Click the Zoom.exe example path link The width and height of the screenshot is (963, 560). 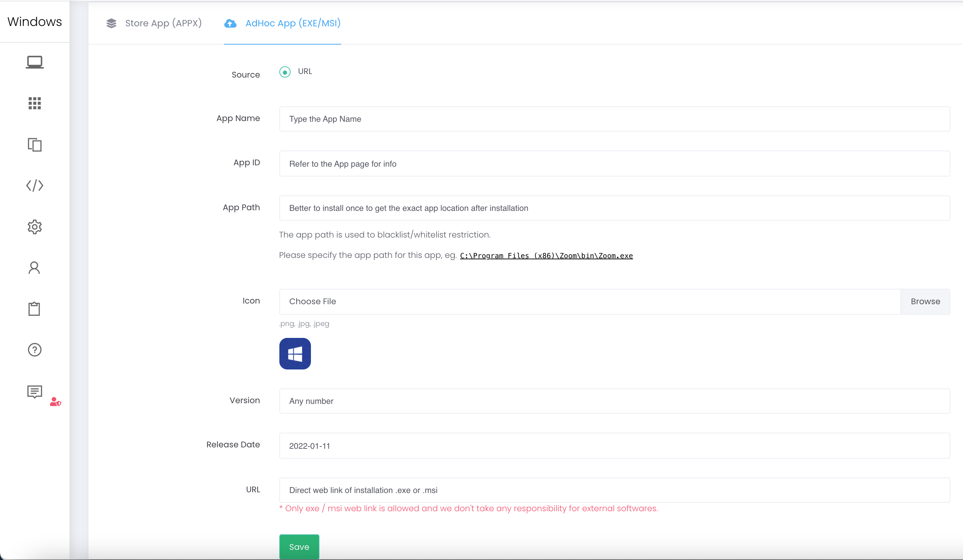click(x=546, y=255)
